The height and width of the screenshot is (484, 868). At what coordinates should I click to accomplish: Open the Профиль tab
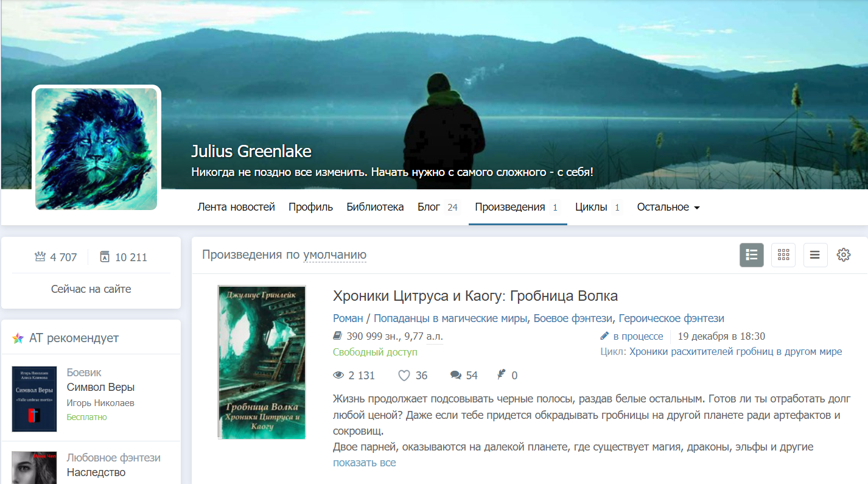(310, 207)
